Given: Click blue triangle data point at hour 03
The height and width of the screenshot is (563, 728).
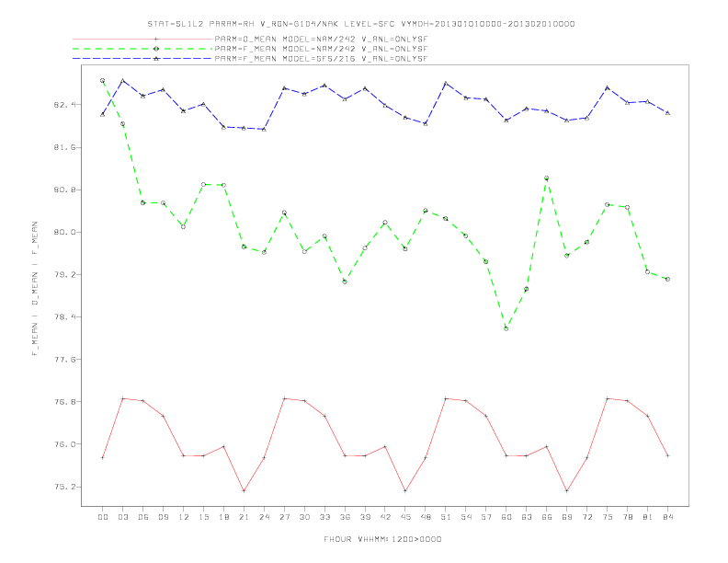Looking at the screenshot, I should (x=122, y=81).
